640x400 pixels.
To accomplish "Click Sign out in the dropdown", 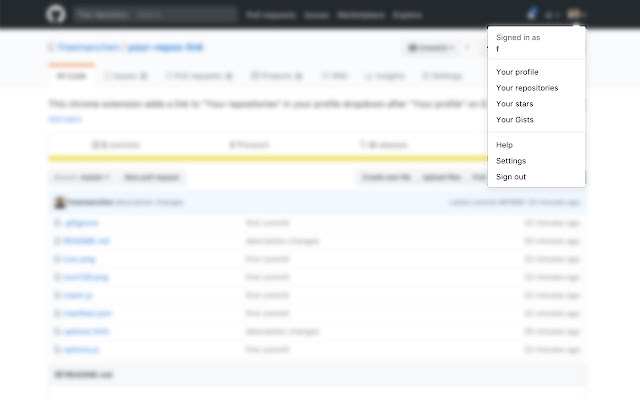I will [511, 177].
